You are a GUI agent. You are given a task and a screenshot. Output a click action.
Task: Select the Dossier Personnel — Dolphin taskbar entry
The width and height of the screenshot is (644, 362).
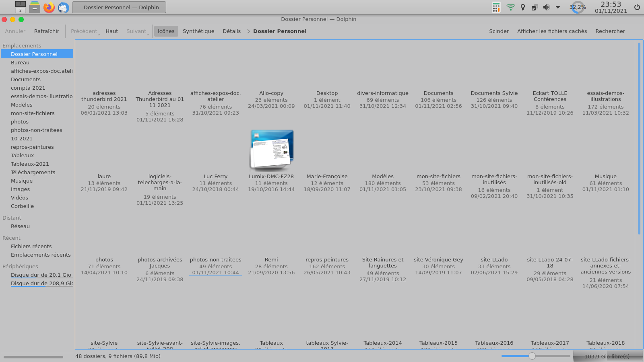119,7
